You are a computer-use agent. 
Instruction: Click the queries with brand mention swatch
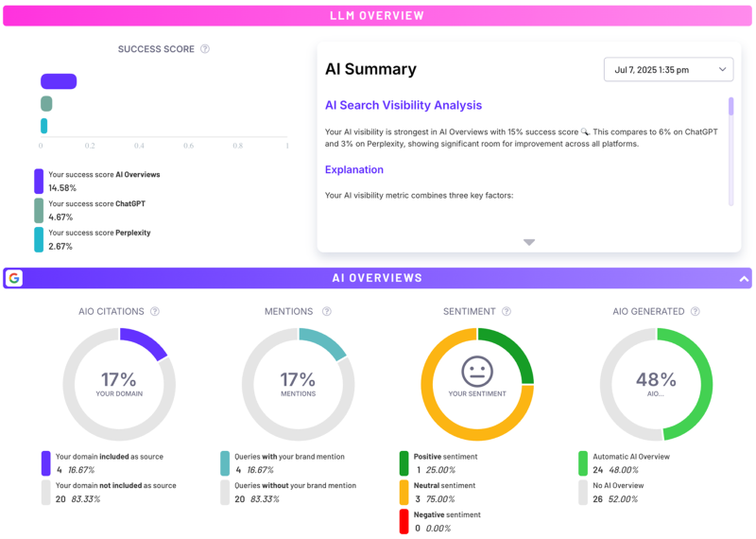click(225, 463)
